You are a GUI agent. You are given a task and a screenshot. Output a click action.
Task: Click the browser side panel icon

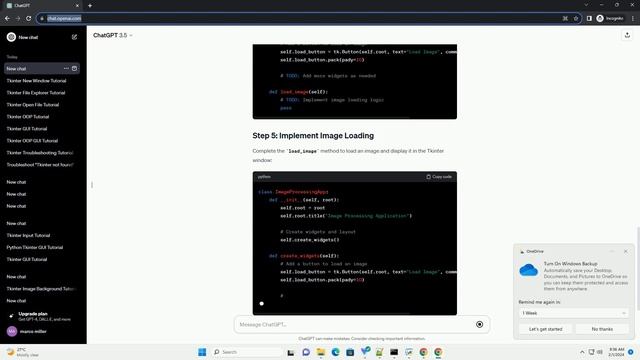coord(589,18)
